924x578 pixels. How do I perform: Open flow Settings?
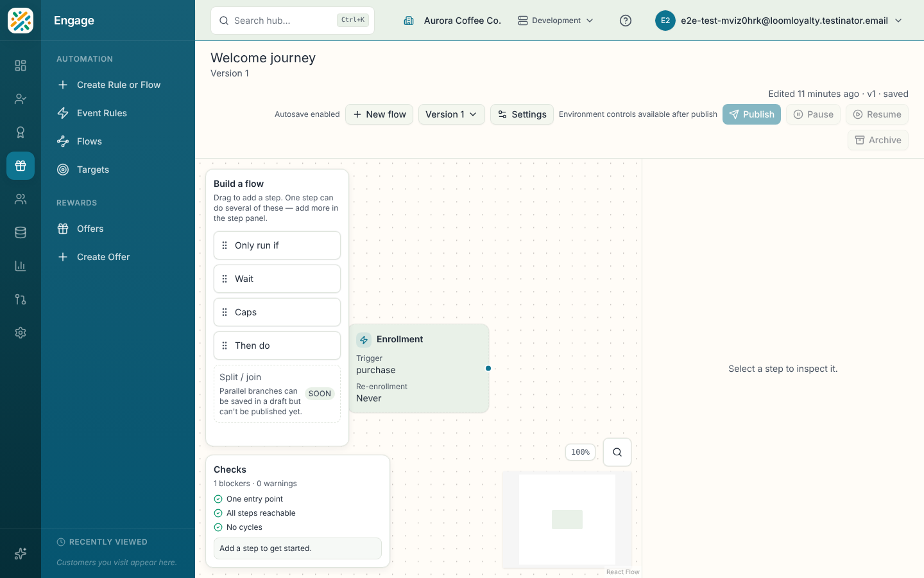(x=522, y=114)
